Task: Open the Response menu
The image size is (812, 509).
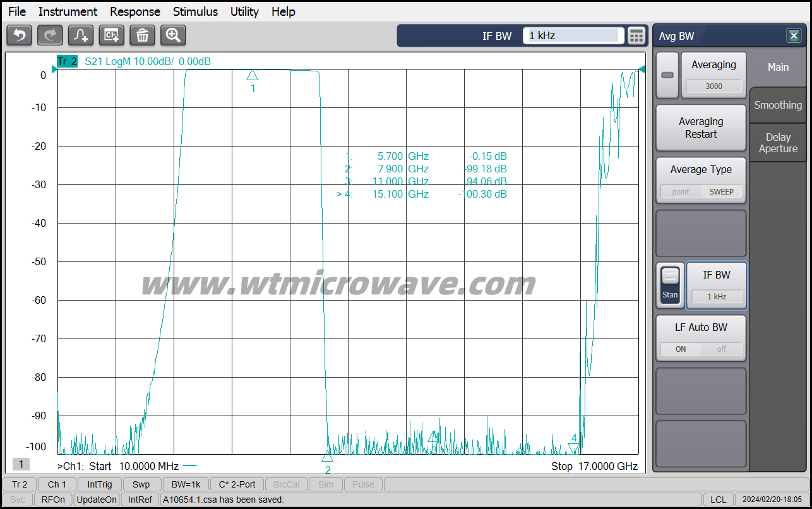Action: point(135,11)
